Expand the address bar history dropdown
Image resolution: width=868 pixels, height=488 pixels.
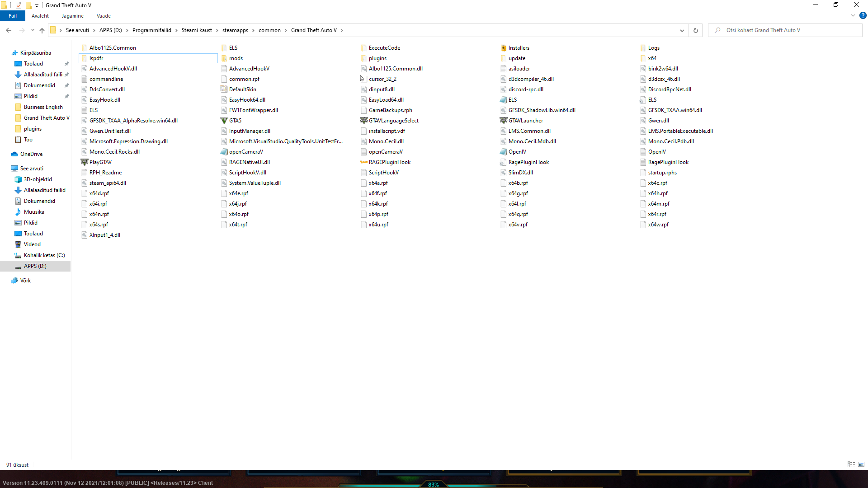[682, 30]
